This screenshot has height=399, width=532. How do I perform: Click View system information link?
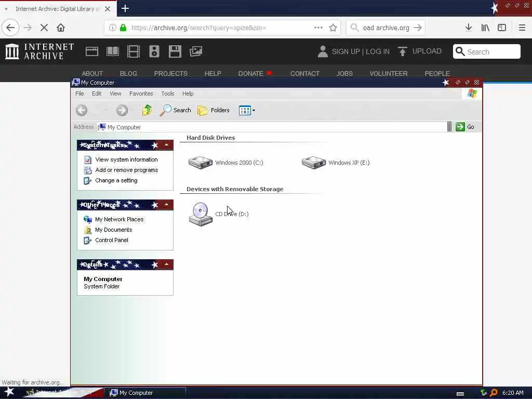click(x=126, y=159)
